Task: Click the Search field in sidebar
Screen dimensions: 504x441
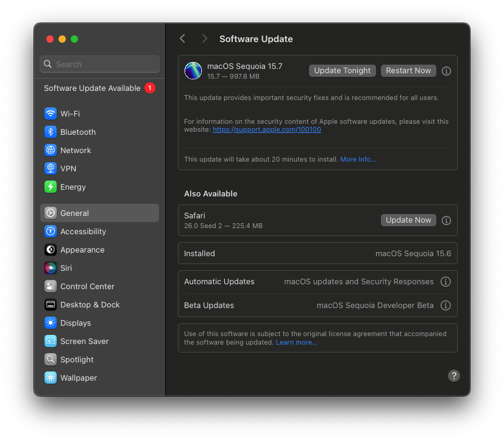Action: click(99, 64)
